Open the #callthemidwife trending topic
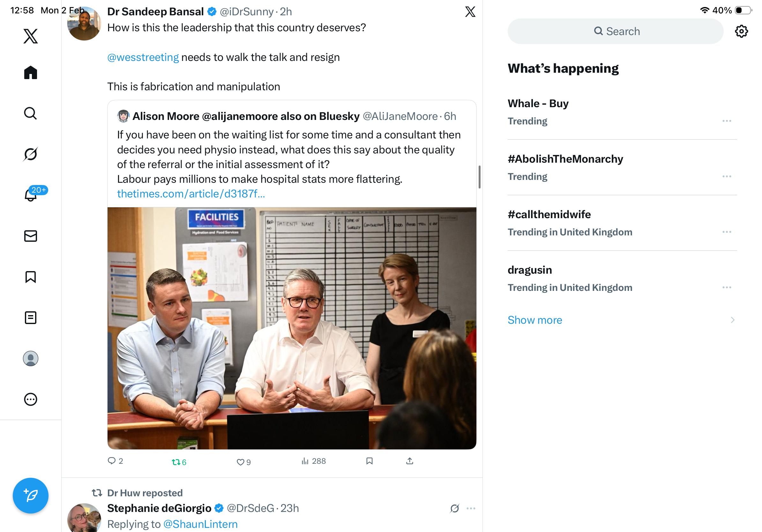 pos(549,215)
